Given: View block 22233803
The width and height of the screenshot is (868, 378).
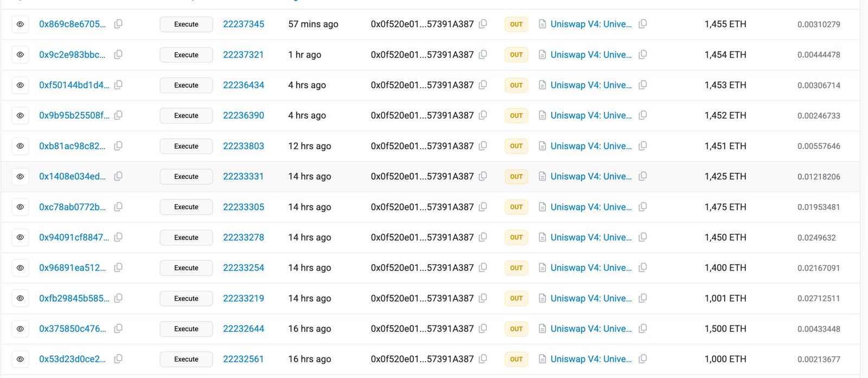Looking at the screenshot, I should tap(244, 146).
